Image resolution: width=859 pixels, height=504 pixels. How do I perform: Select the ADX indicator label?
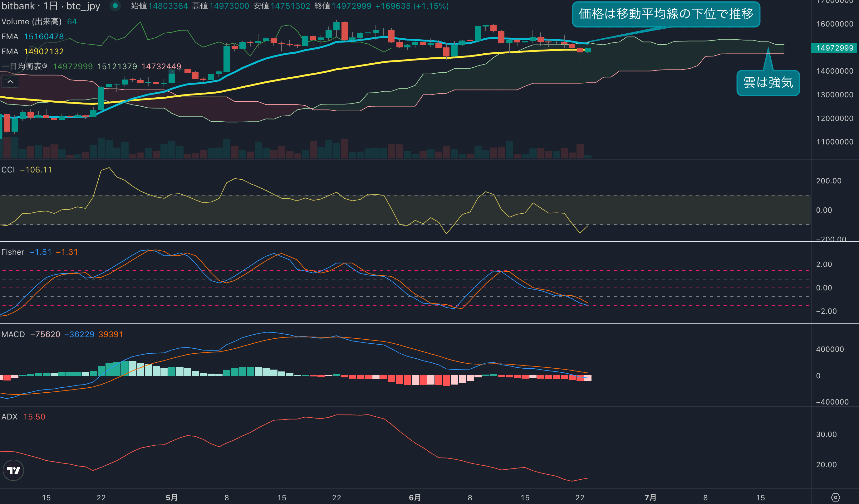[x=9, y=417]
